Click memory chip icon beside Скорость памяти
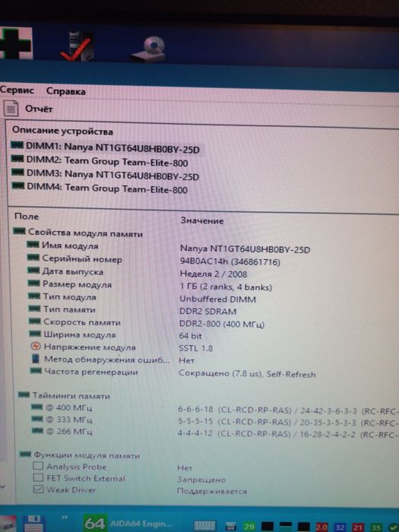399x532 pixels. [35, 321]
